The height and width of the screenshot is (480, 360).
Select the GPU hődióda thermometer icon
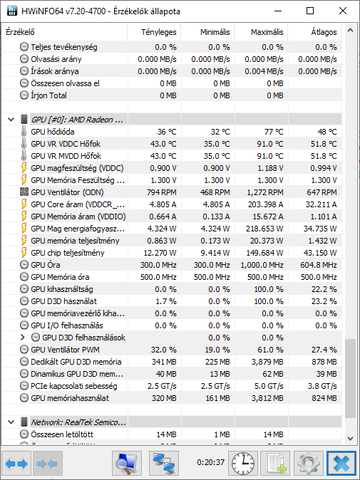tap(24, 132)
